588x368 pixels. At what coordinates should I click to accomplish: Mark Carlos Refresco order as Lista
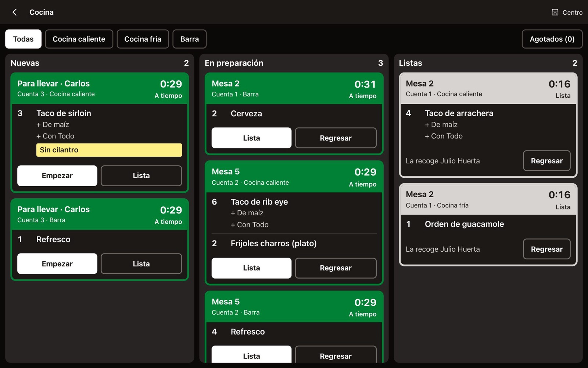(141, 264)
